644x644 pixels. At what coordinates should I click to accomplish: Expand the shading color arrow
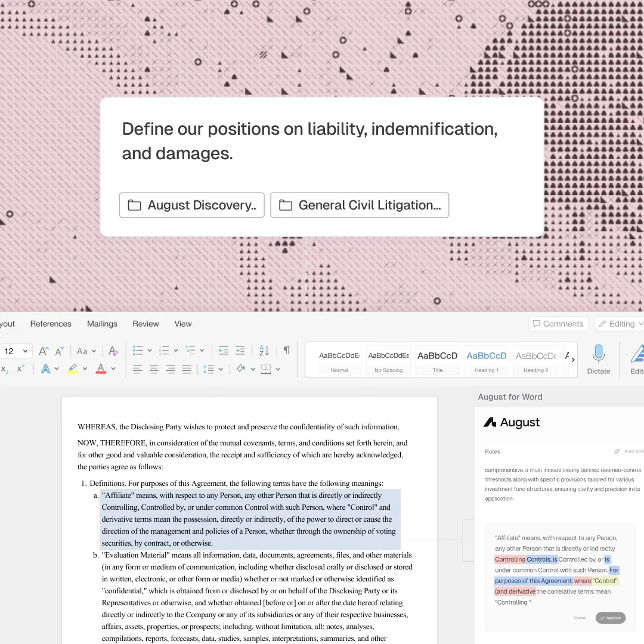[x=253, y=369]
